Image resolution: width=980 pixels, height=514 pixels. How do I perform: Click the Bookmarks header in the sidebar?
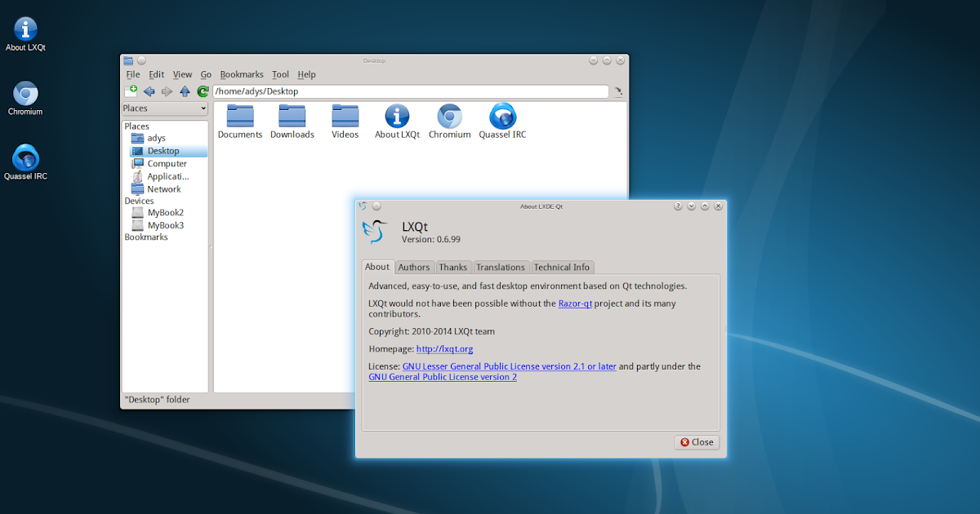[x=146, y=237]
